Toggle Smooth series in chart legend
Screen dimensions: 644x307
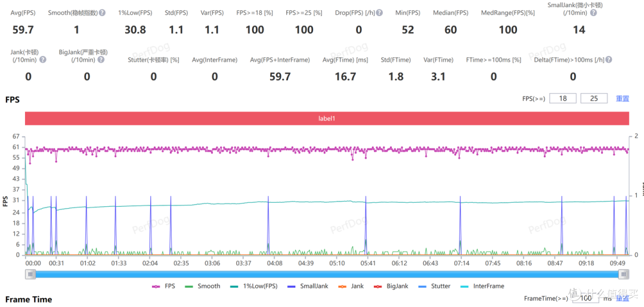[203, 286]
